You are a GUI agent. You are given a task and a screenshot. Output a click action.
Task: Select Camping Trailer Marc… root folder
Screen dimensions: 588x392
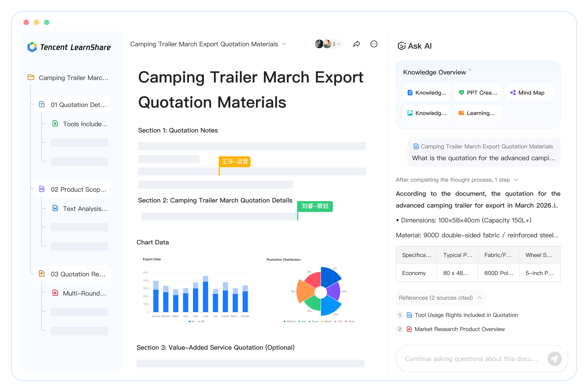point(68,78)
